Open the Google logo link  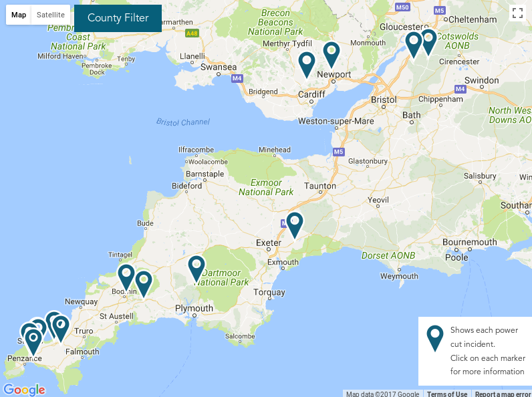(x=24, y=390)
